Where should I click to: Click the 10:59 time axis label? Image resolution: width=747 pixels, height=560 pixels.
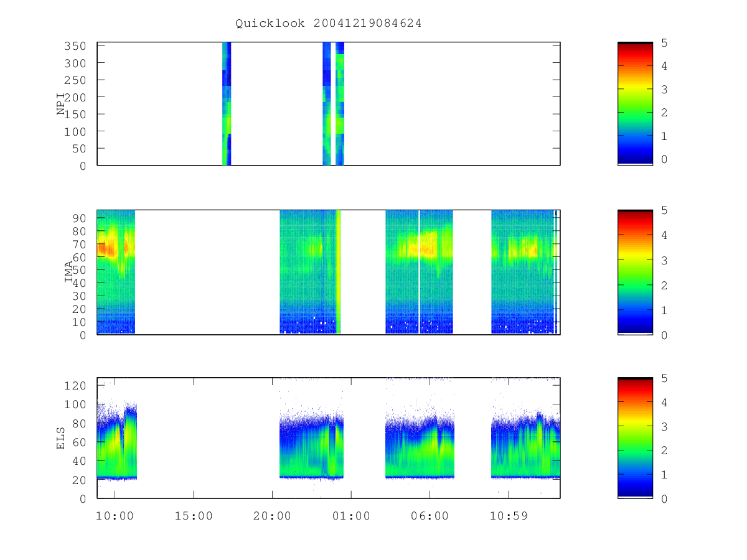pyautogui.click(x=509, y=516)
